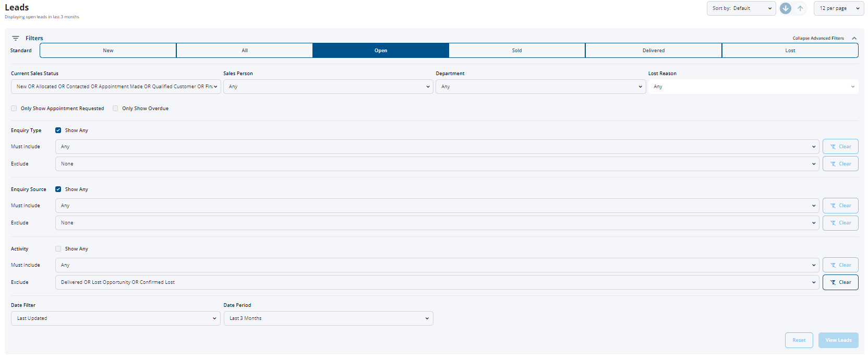Open Activity Must include dropdown
The image size is (868, 358).
click(x=437, y=265)
